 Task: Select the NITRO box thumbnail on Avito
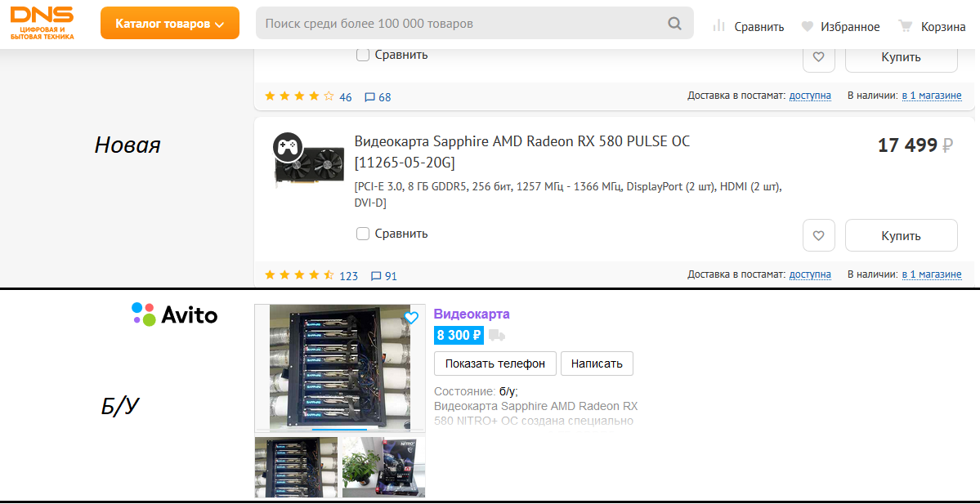pos(384,467)
